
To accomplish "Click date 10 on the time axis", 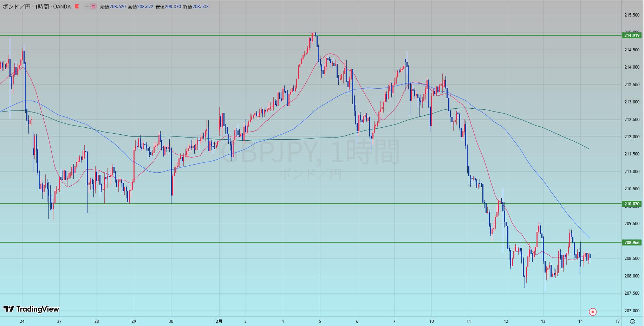I will click(x=431, y=321).
